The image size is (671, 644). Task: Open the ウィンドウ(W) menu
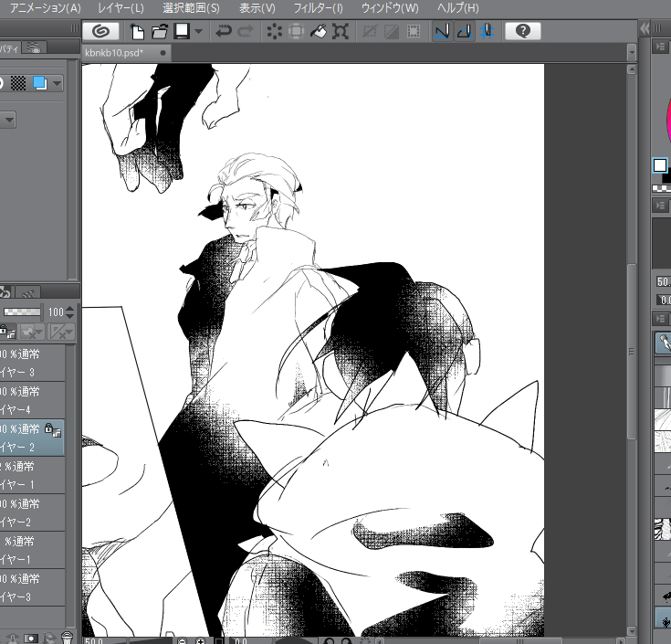390,7
